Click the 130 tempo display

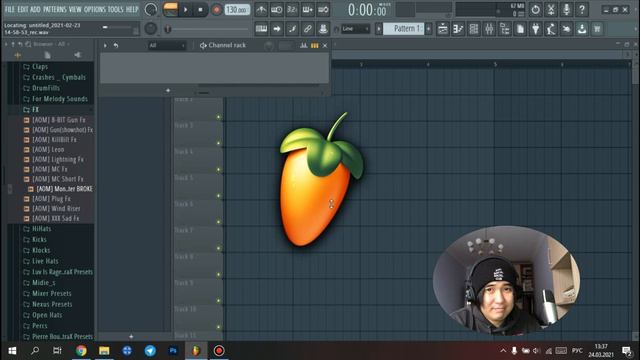[237, 9]
